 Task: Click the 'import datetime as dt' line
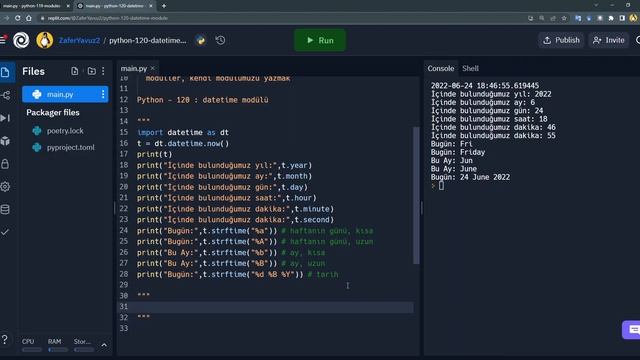coord(183,133)
